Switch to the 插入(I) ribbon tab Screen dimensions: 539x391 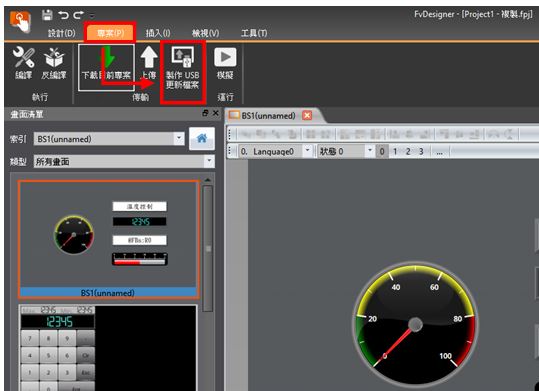pyautogui.click(x=158, y=33)
